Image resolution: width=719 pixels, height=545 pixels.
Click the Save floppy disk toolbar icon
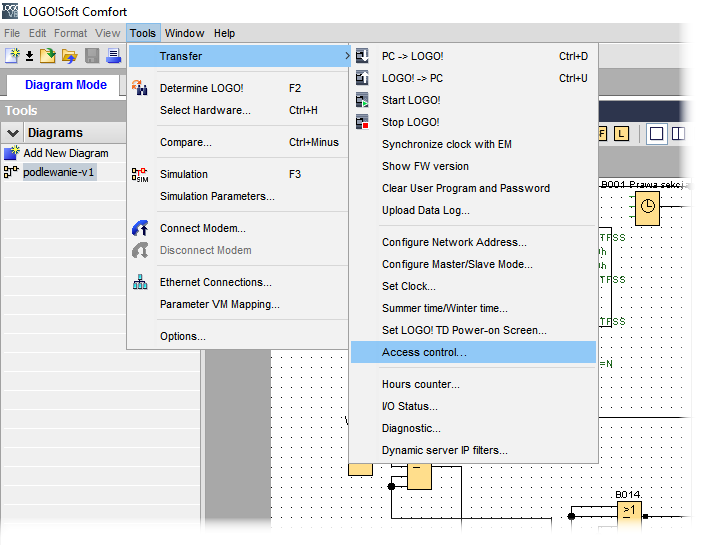(x=92, y=56)
